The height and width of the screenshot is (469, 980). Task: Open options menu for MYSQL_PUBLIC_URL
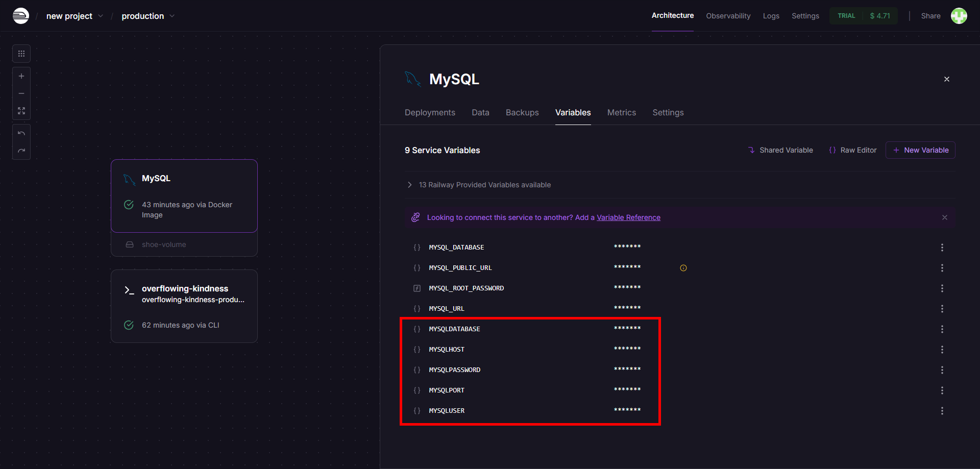click(942, 268)
